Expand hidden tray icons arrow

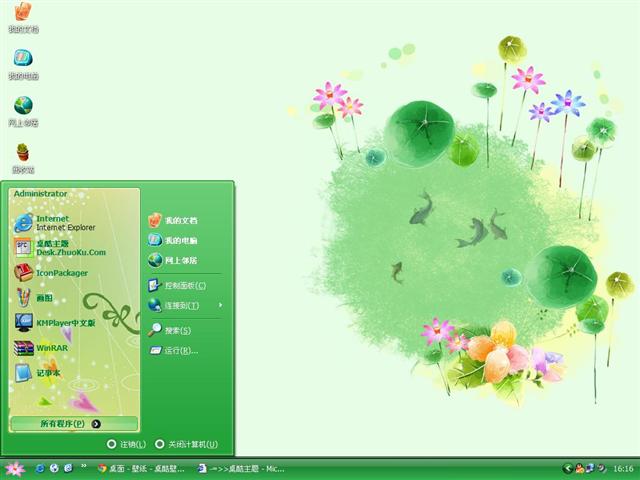(567, 469)
